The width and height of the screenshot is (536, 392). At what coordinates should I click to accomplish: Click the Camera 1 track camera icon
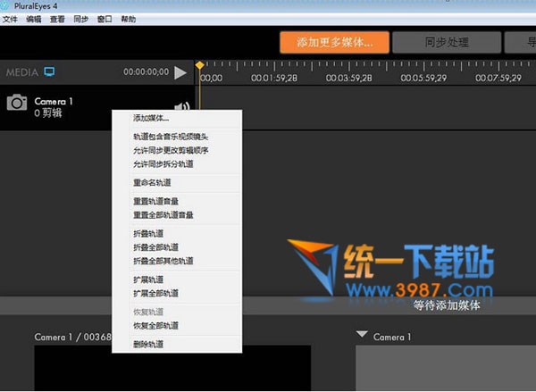coord(17,103)
